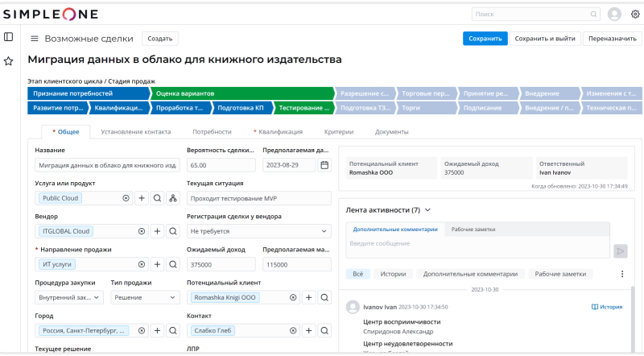Click the Переназначить button
Viewport: 644px width, 356px height.
(613, 39)
